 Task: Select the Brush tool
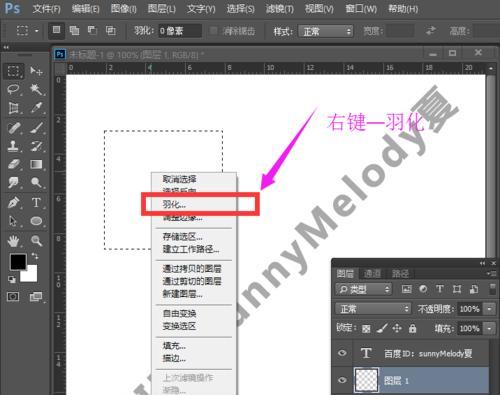36,128
